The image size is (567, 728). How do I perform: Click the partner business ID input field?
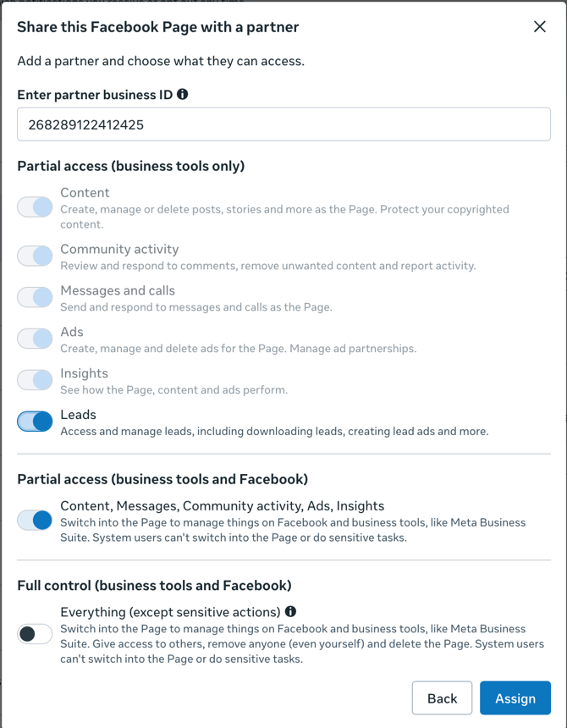coord(283,124)
